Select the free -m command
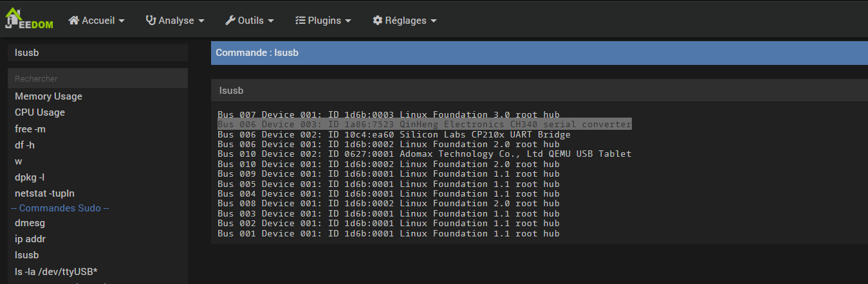Screen dimensions: 868x284 tap(30, 129)
